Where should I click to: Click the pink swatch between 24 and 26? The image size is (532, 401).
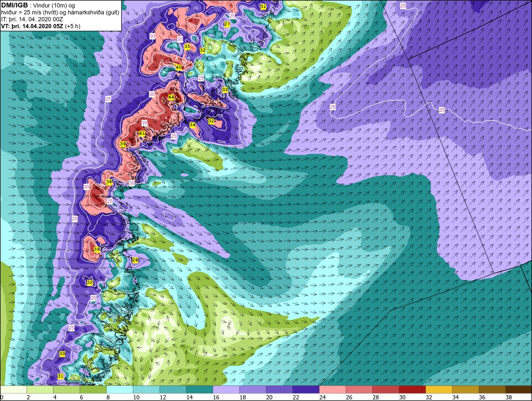point(332,390)
